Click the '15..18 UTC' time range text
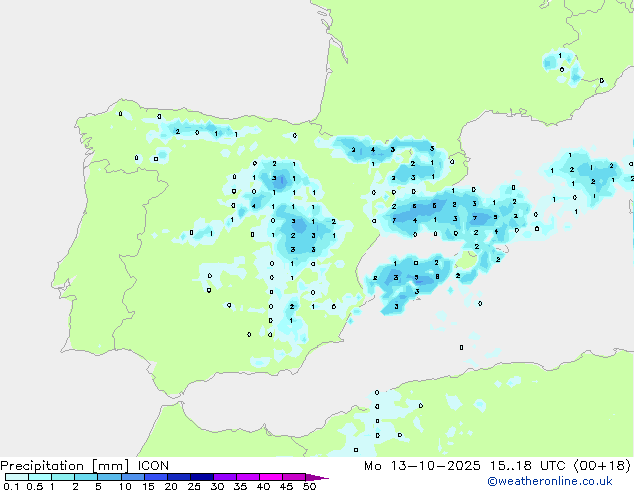The width and height of the screenshot is (634, 490). [x=528, y=466]
